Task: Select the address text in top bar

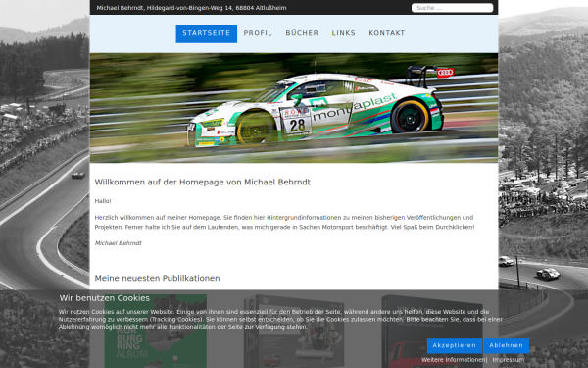Action: [191, 8]
